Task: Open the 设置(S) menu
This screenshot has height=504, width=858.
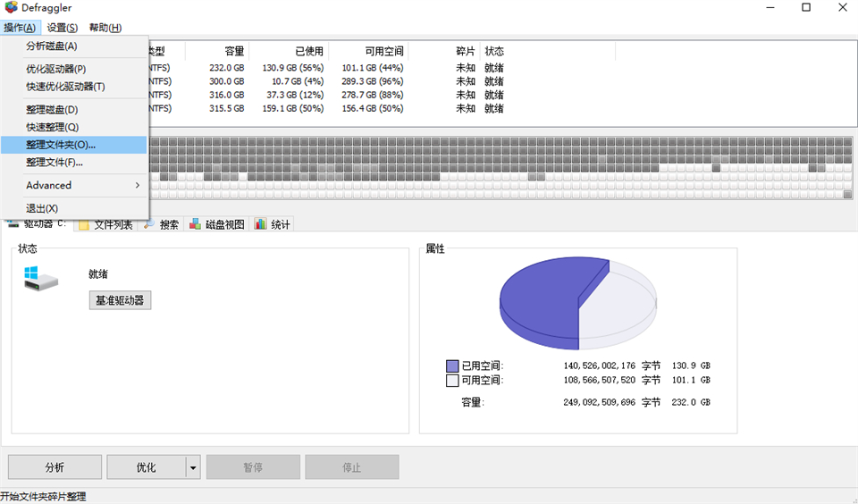Action: tap(62, 28)
